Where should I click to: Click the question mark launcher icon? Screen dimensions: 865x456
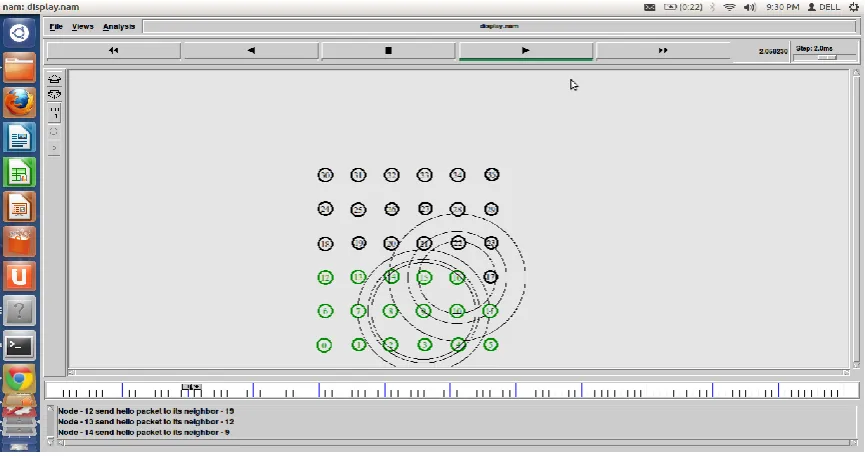[19, 311]
